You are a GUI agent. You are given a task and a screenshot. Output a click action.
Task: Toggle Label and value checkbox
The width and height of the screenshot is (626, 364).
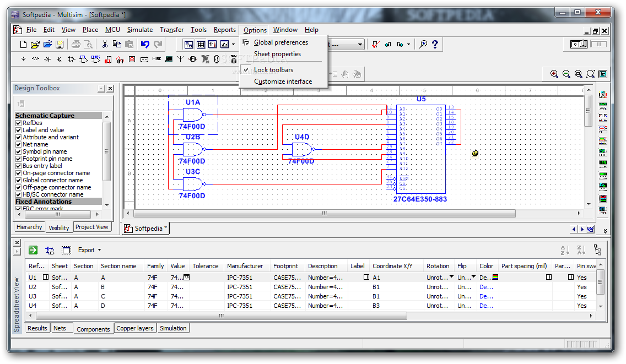(x=18, y=130)
